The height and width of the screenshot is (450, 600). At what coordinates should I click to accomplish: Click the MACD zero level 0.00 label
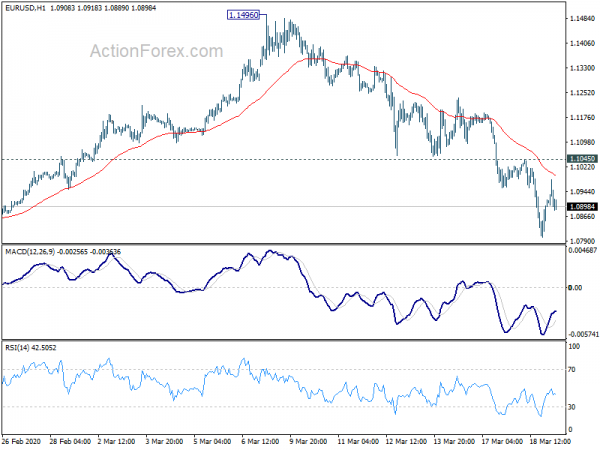click(576, 287)
